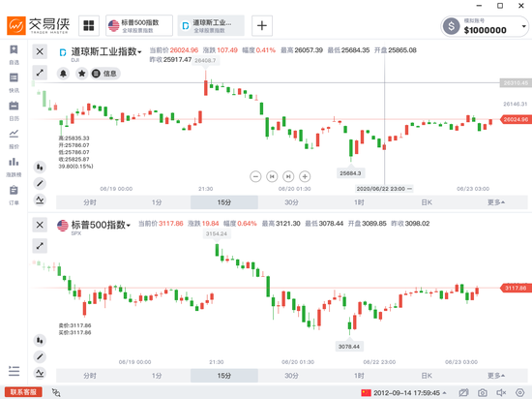Open 信息 info for 道琼斯工业指数

click(x=105, y=74)
